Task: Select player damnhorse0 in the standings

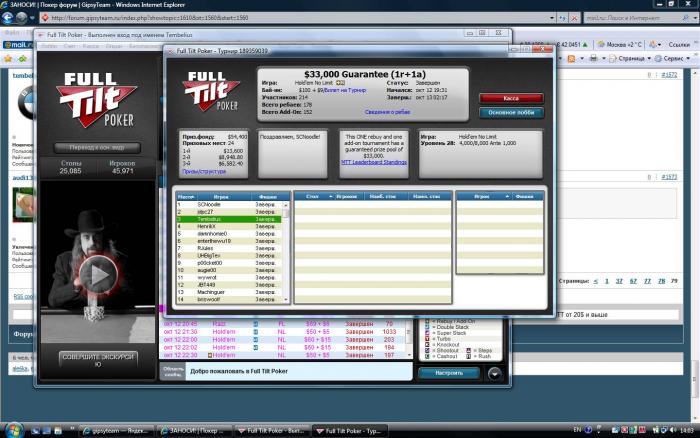Action: [229, 234]
